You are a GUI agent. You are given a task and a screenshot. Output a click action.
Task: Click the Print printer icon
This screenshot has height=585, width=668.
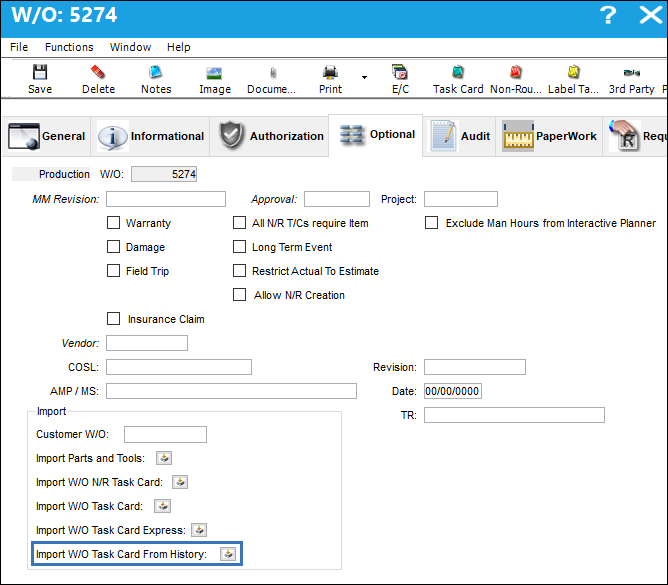coord(330,72)
